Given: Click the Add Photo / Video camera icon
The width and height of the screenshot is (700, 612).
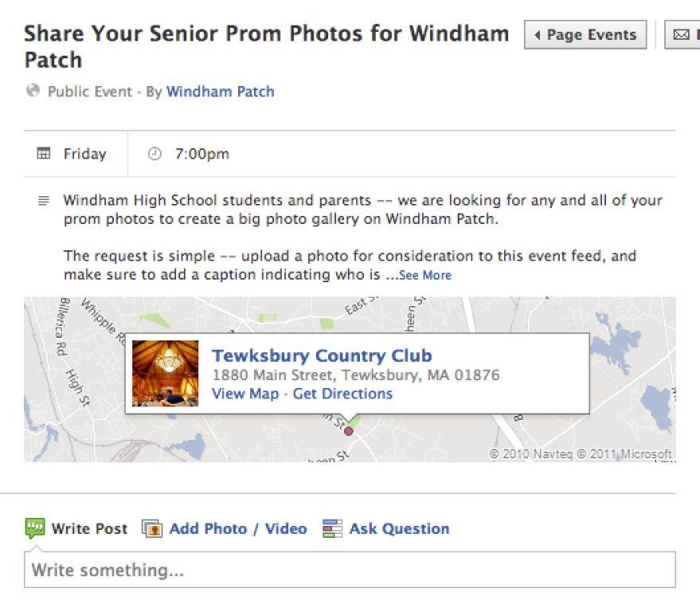Looking at the screenshot, I should (152, 528).
